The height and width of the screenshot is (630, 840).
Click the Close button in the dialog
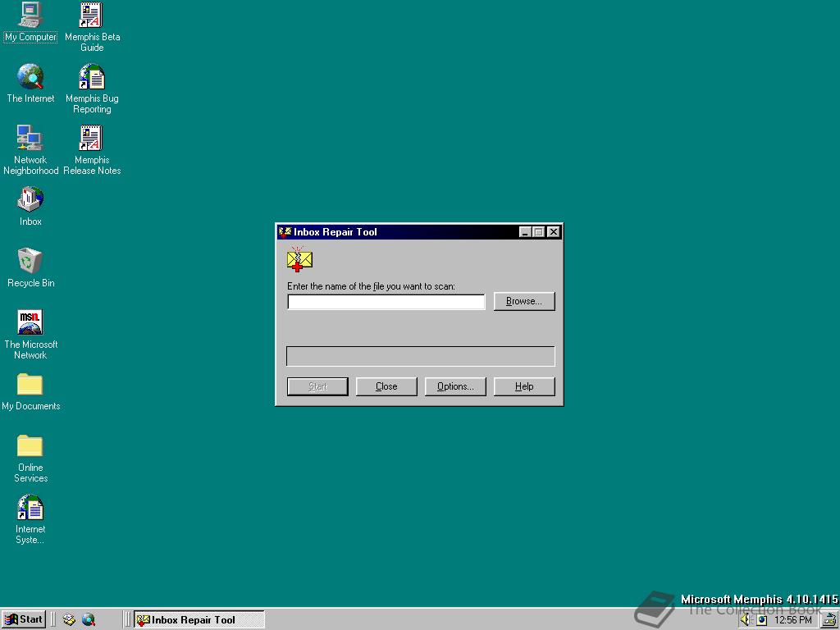click(x=386, y=386)
